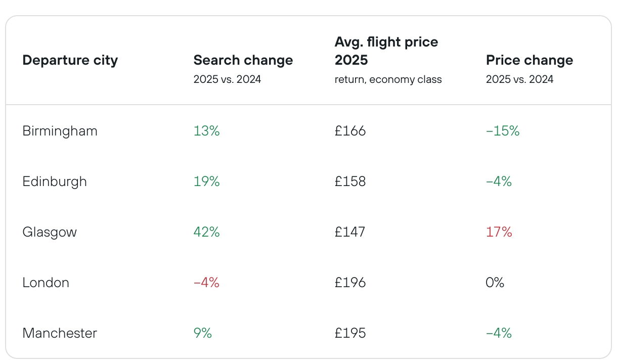Viewport: 617px width, 364px height.
Task: Click Edinburgh's £158 flight price
Action: pyautogui.click(x=350, y=181)
